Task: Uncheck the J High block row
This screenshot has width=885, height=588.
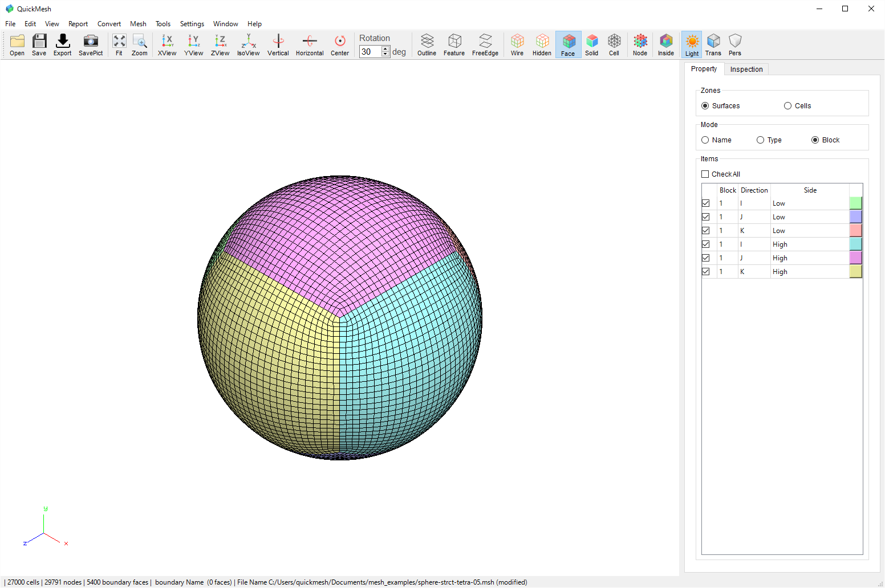Action: tap(706, 258)
